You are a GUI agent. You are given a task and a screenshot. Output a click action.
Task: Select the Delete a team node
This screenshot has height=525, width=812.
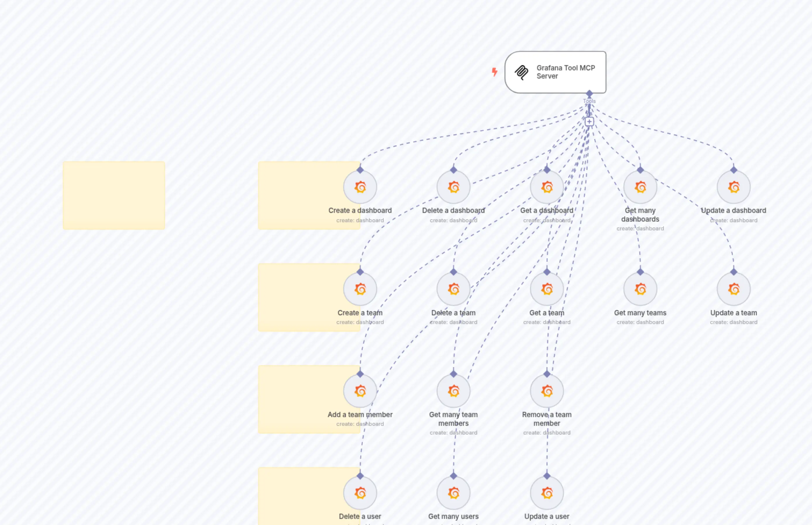[453, 289]
